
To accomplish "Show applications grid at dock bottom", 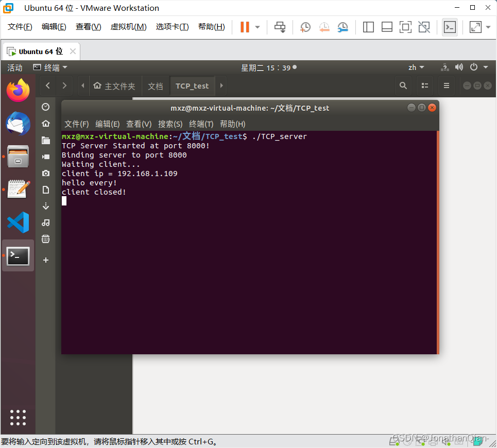I will 18,417.
